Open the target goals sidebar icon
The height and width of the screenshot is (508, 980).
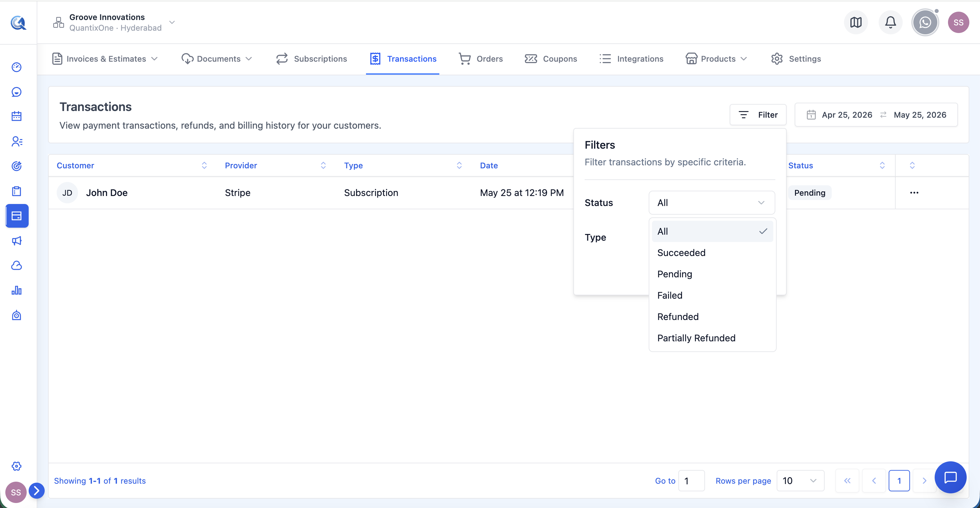[x=16, y=166]
